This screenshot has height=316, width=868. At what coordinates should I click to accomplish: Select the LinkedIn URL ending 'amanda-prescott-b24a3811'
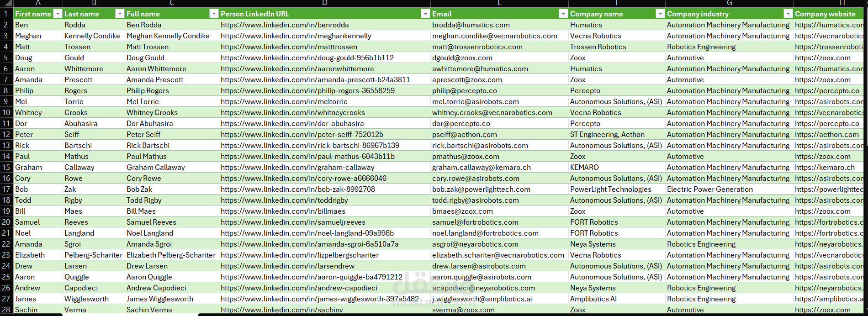(x=325, y=79)
